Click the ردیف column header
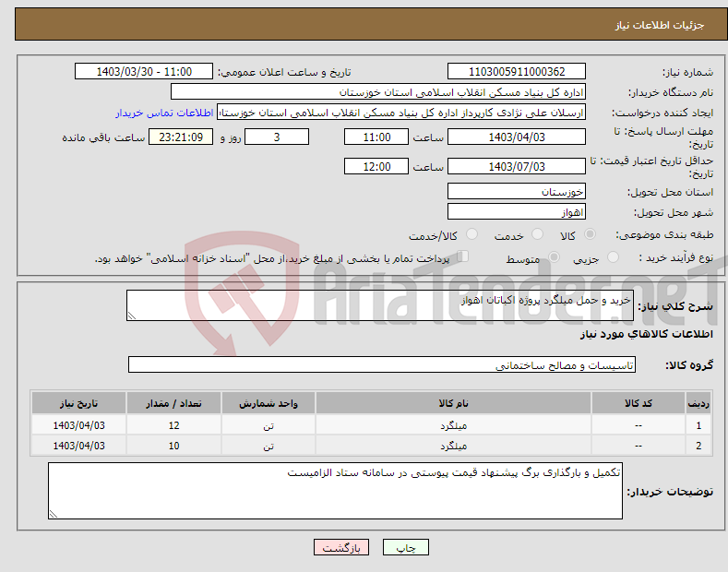 pos(698,403)
